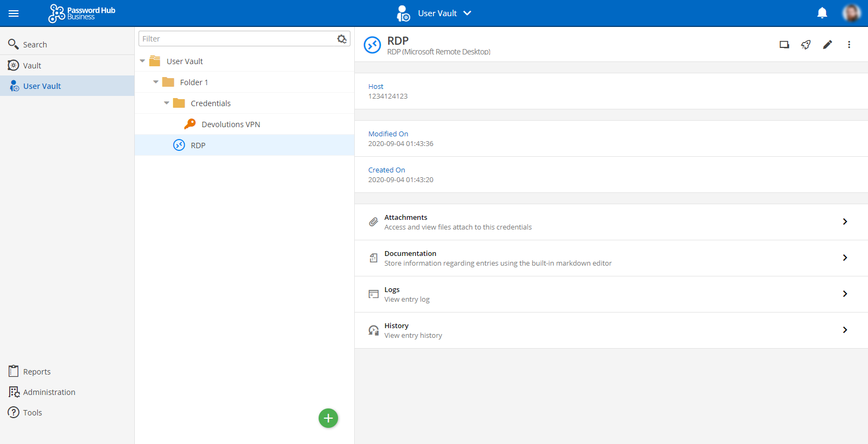
Task: Click the User Vault icon in header
Action: [403, 13]
